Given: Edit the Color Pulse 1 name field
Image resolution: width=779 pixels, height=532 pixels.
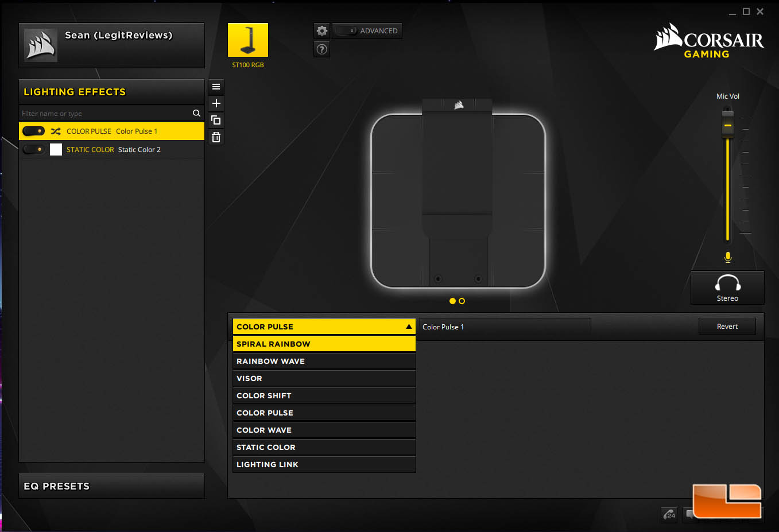Looking at the screenshot, I should click(505, 327).
